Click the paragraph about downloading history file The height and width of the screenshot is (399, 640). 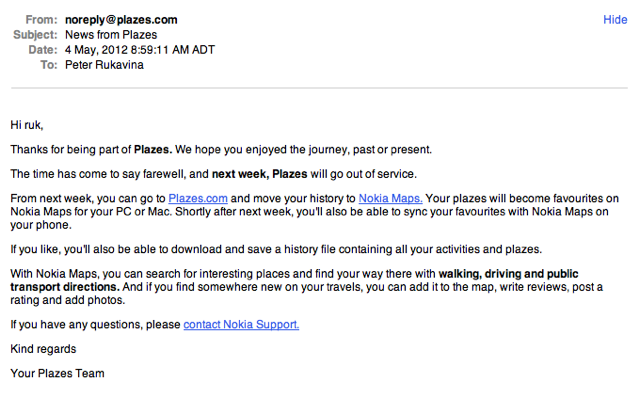click(x=276, y=249)
